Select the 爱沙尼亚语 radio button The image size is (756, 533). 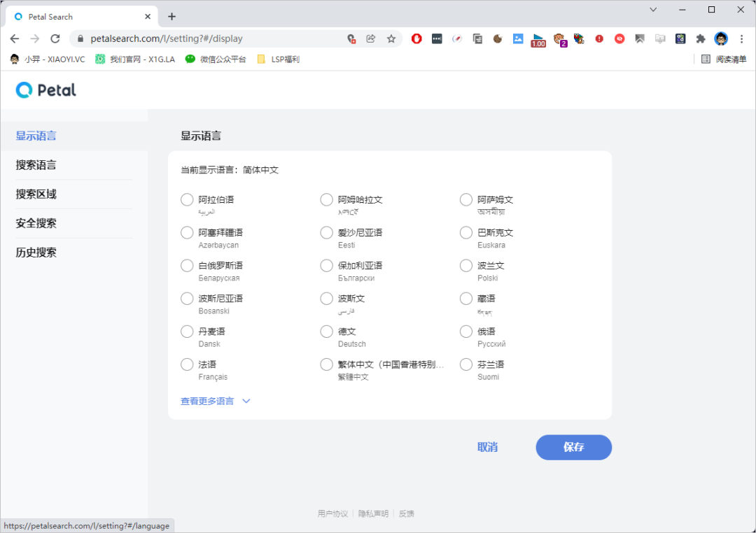pos(326,233)
